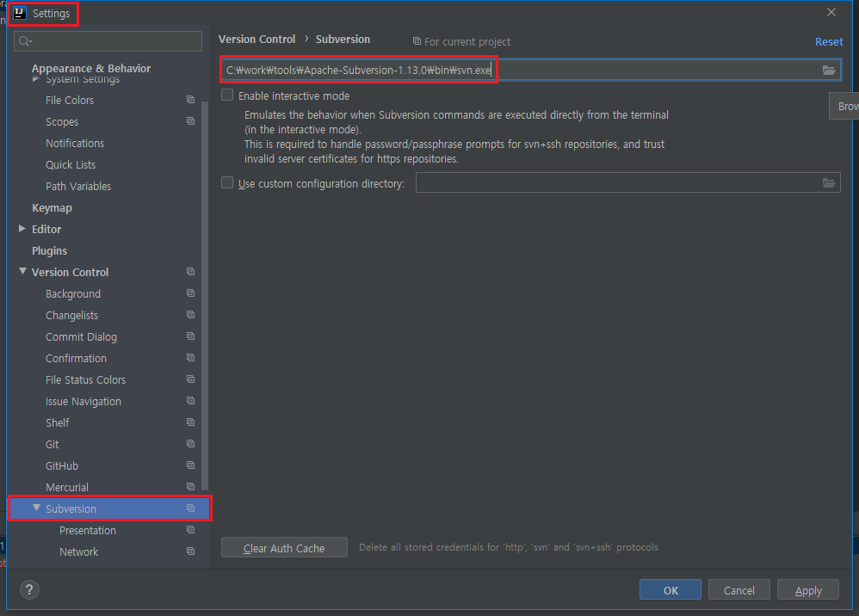This screenshot has width=859, height=616.
Task: Click the 'For current project' icon in the header
Action: [x=416, y=41]
